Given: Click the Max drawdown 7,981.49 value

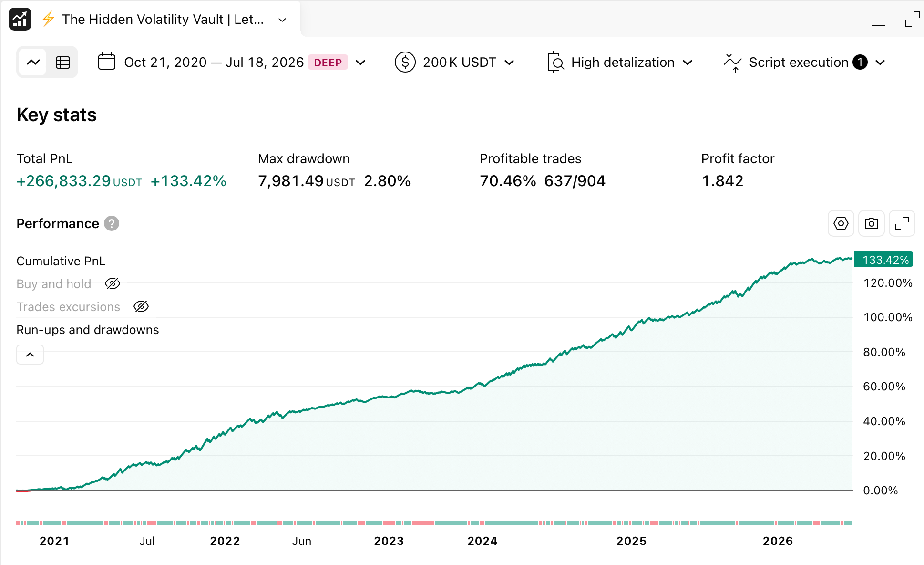Looking at the screenshot, I should (306, 181).
